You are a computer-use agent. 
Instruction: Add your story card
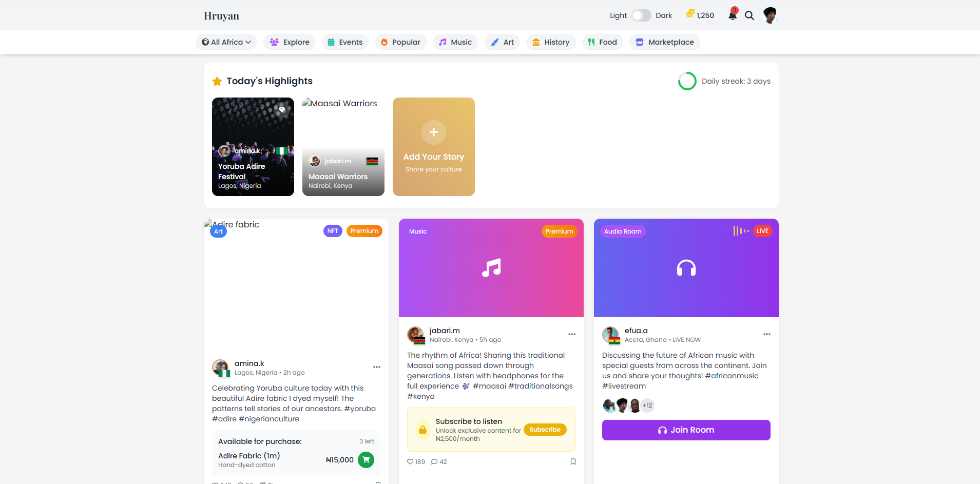tap(434, 147)
